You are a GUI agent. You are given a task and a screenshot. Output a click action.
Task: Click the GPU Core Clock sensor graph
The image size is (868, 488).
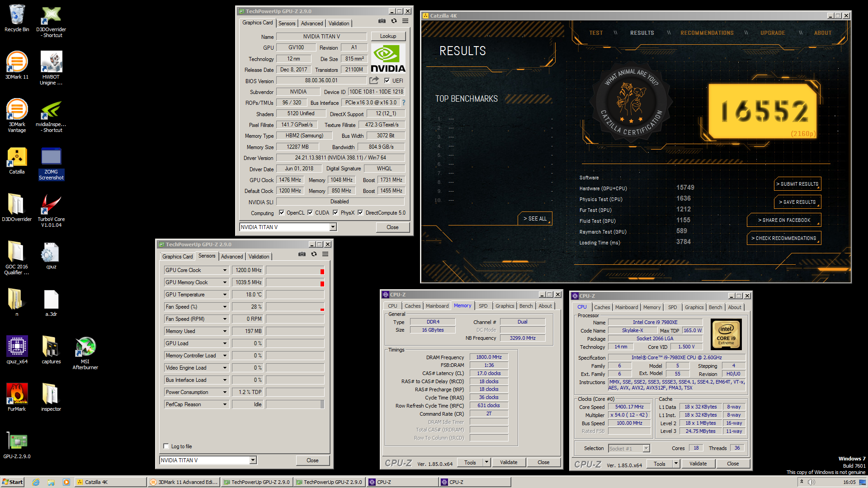tap(295, 270)
